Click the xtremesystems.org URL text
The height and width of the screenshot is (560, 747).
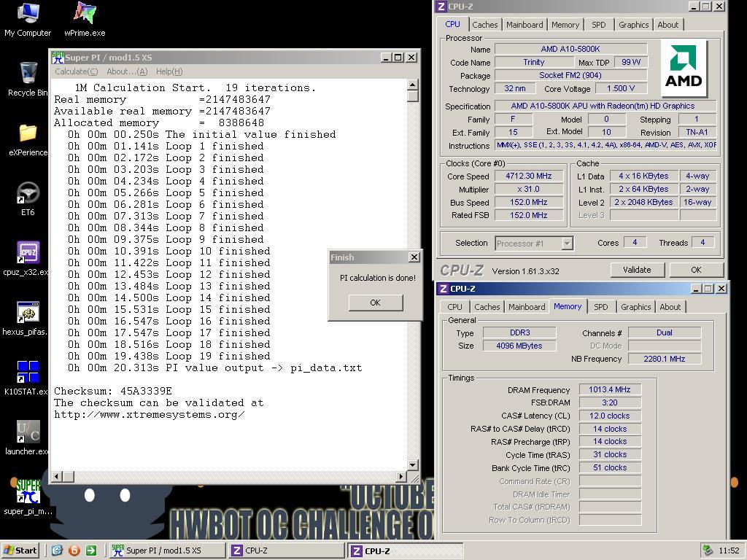point(149,414)
